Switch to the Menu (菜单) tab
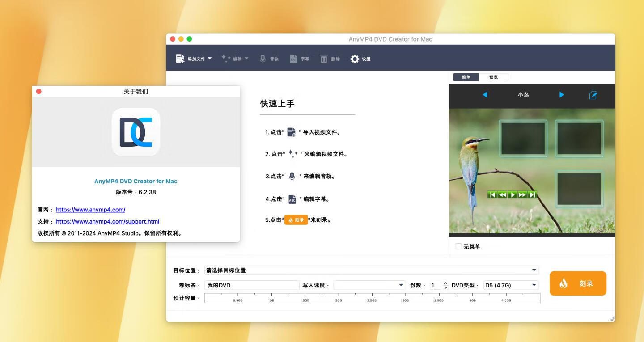Image resolution: width=644 pixels, height=342 pixels. point(466,77)
